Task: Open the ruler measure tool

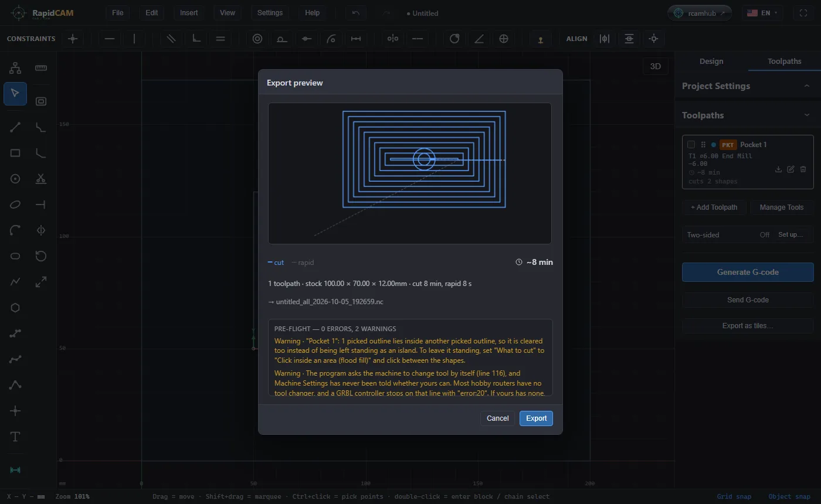Action: coord(41,68)
